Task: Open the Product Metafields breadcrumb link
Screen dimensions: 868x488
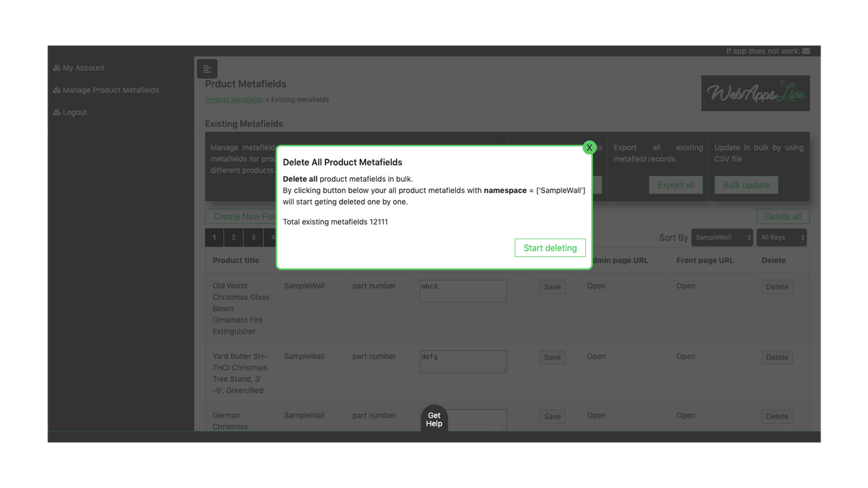Action: [x=233, y=99]
